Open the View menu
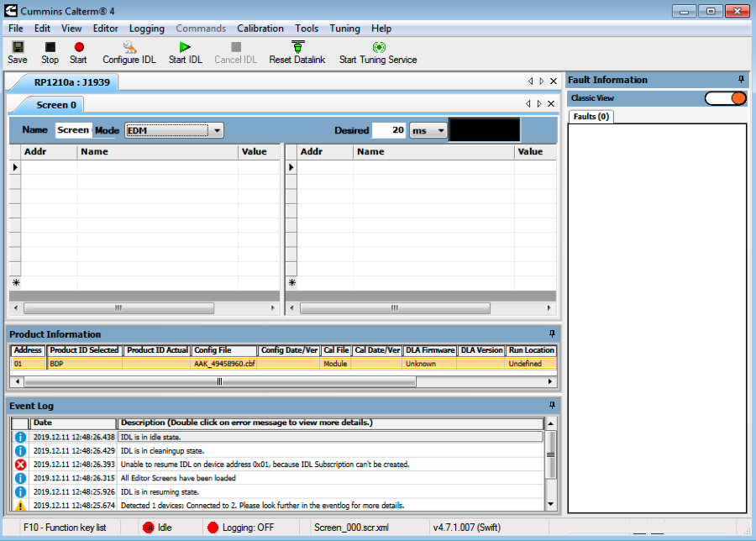 click(x=71, y=29)
